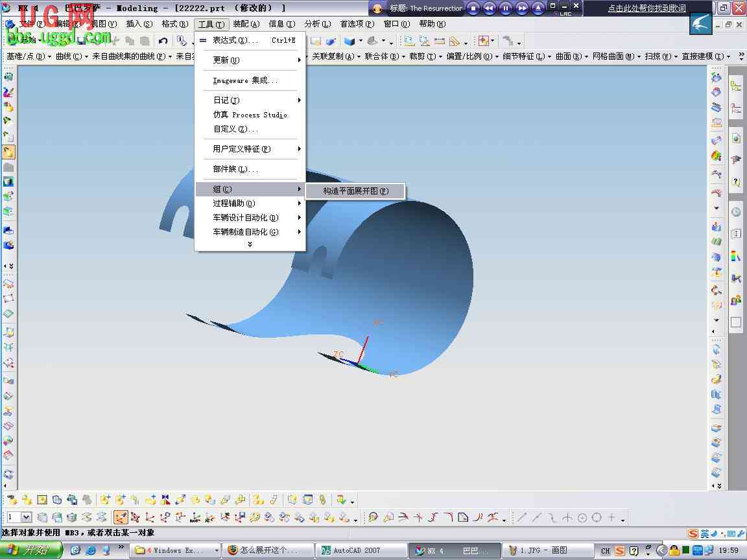Click the shaded blue cube display icon

(x=350, y=41)
